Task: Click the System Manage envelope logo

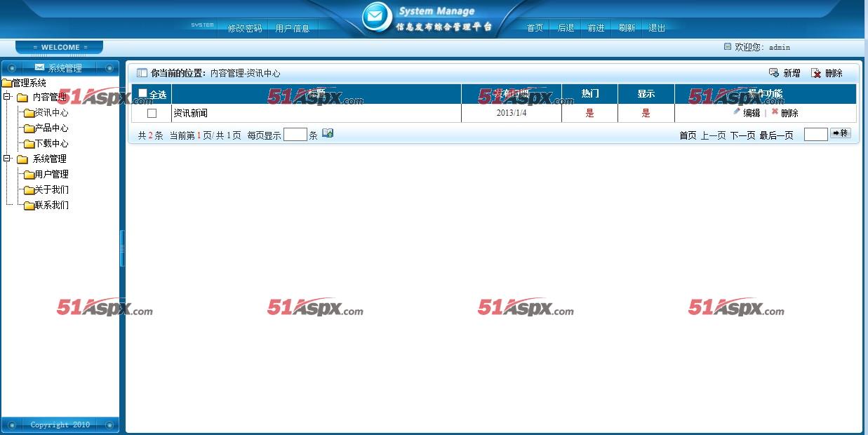Action: [x=377, y=17]
